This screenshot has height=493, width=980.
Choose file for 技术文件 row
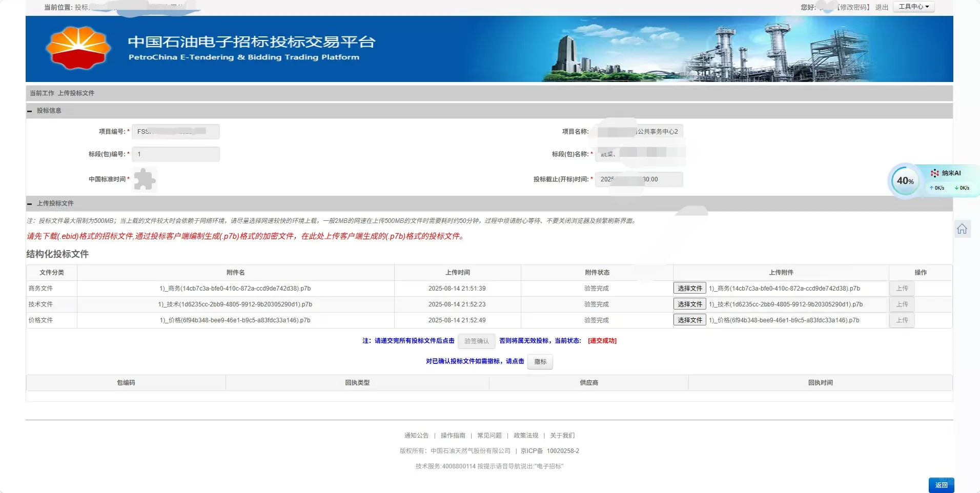tap(690, 304)
